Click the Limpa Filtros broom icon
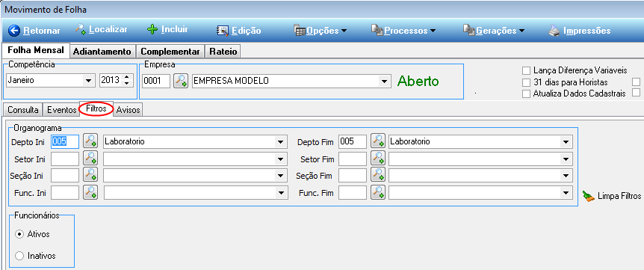The height and width of the screenshot is (270, 644). pyautogui.click(x=589, y=196)
